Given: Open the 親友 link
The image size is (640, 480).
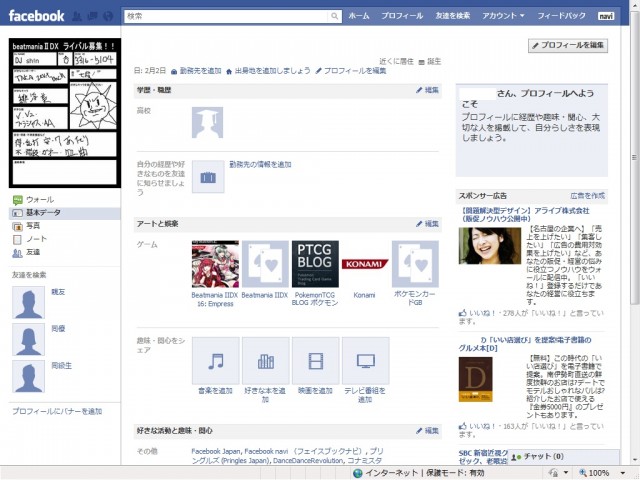Looking at the screenshot, I should 58,292.
